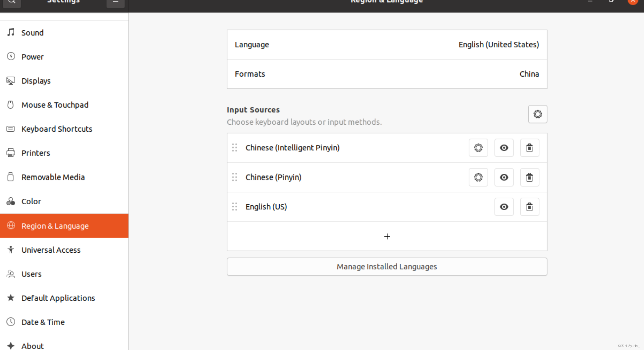Grab the English (US) row drag handle
This screenshot has width=644, height=350.
pyautogui.click(x=234, y=207)
